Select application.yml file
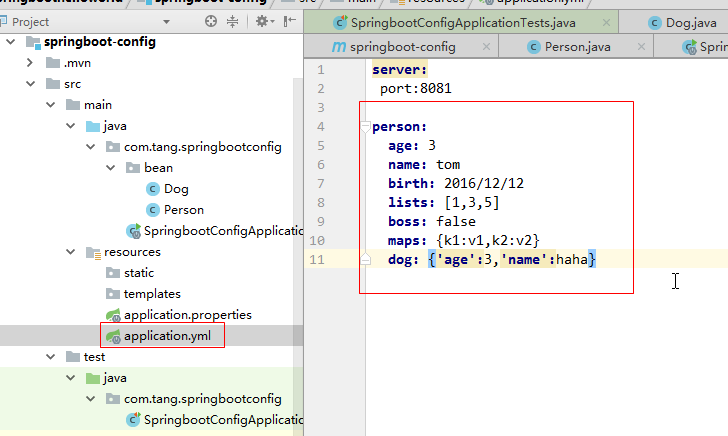 point(167,336)
